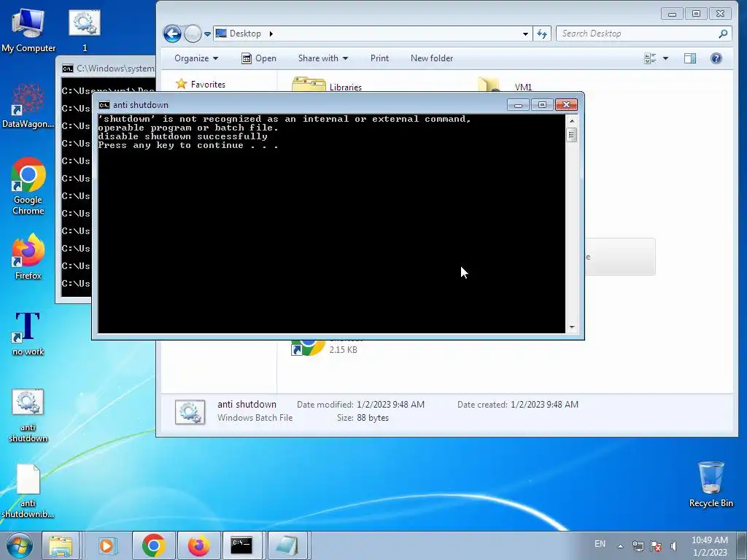The width and height of the screenshot is (747, 560).
Task: Show hidden tray icons arrow
Action: point(620,546)
